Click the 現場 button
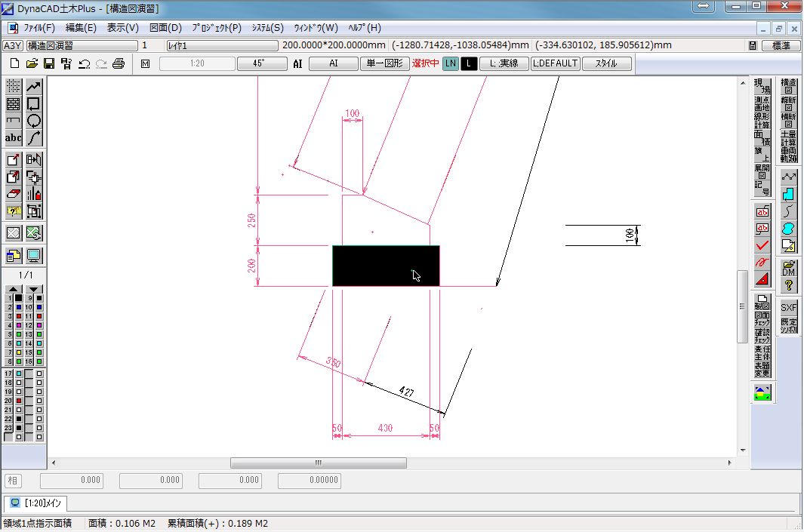 coord(762,86)
